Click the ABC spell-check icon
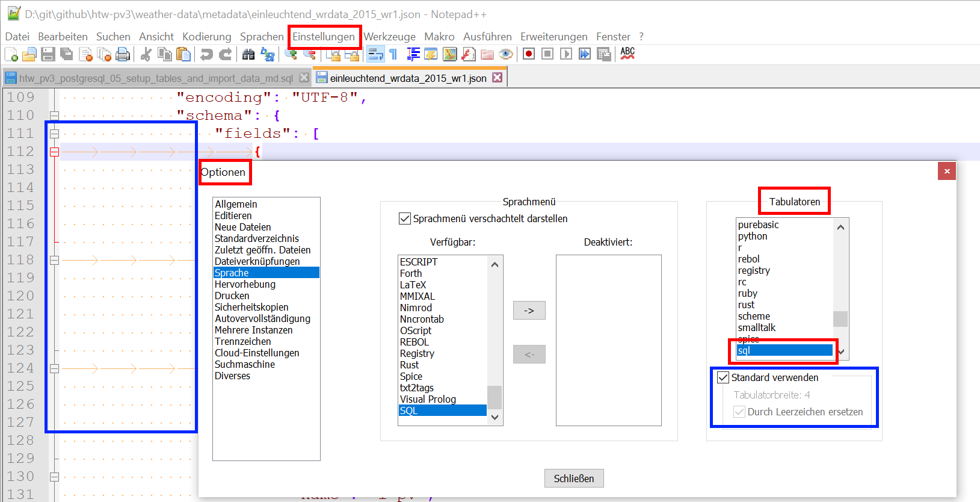This screenshot has width=980, height=502. coord(627,54)
